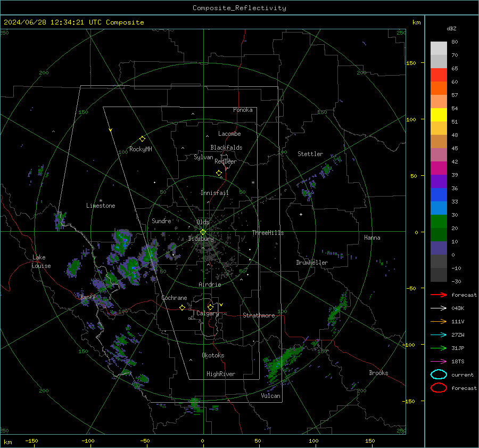Click the green 31JP arrow in legend
479x448 pixels.
click(439, 348)
